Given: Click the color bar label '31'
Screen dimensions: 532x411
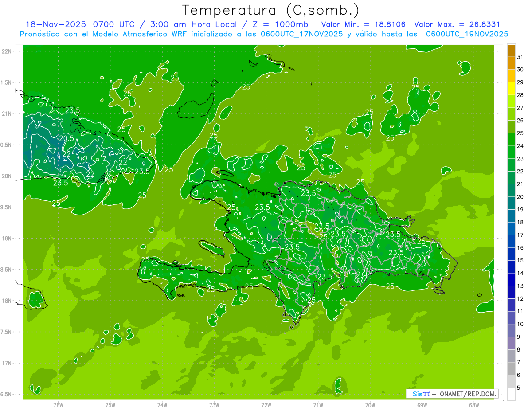Looking at the screenshot, I should (520, 57).
